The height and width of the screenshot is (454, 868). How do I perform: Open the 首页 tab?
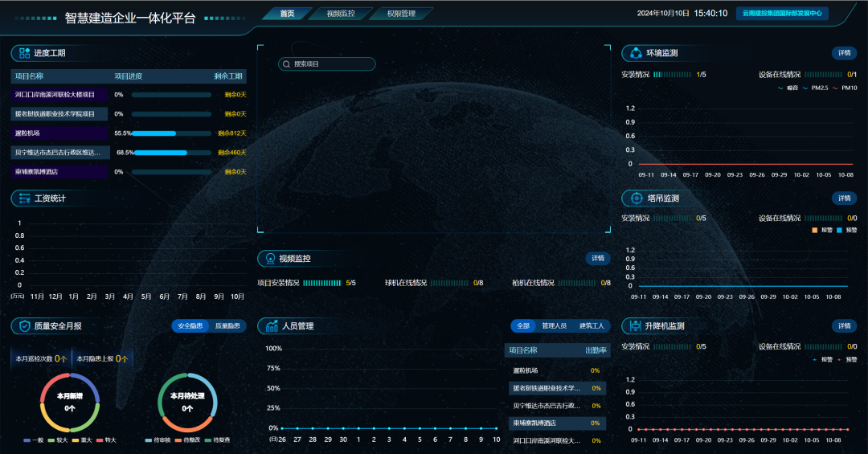287,14
